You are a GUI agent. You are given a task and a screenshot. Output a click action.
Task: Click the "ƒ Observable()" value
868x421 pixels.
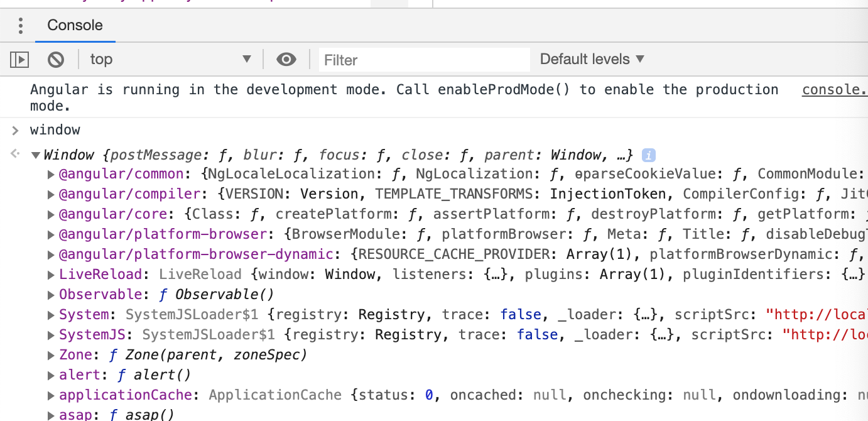218,295
